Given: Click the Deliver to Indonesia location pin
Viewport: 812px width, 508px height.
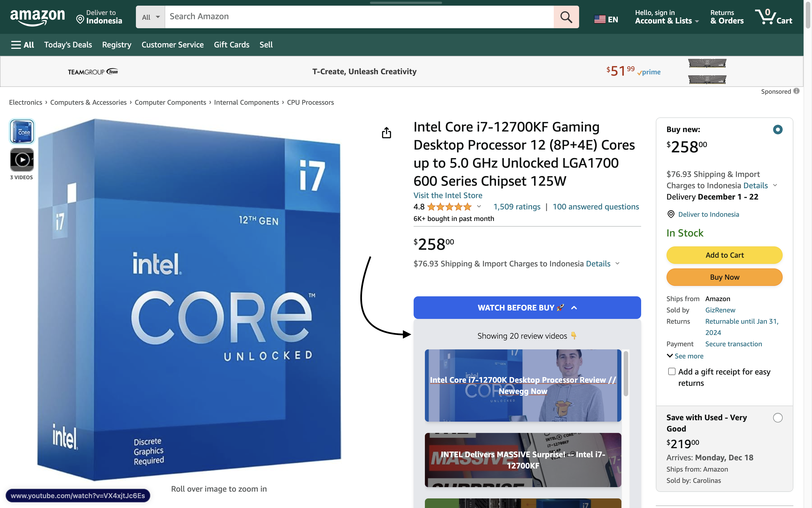Looking at the screenshot, I should coord(80,19).
